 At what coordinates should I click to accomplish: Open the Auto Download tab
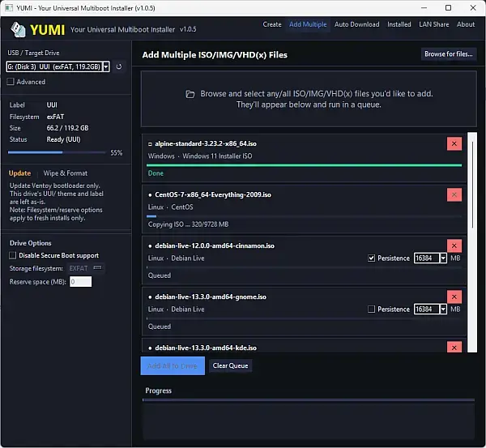pos(356,24)
